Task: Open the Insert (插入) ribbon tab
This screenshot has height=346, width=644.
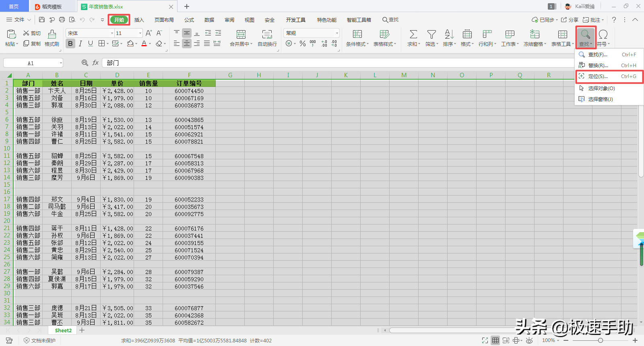Action: [139, 20]
